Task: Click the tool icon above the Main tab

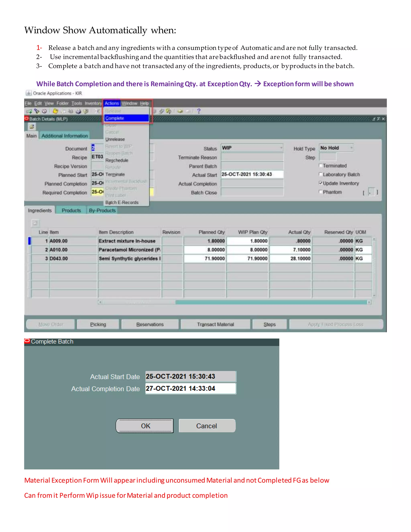Action: (32, 127)
